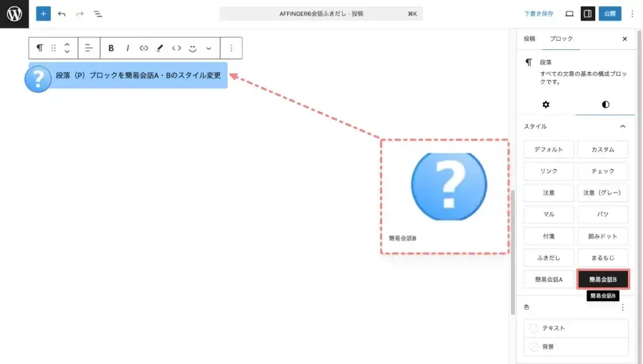
Task: Click the WordPress logo icon
Action: click(x=14, y=14)
